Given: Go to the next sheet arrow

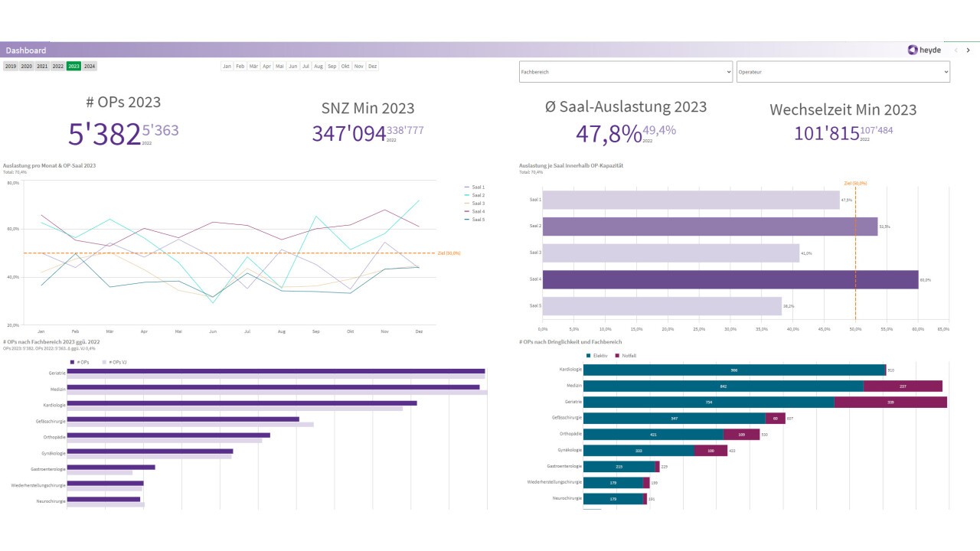Looking at the screenshot, I should click(x=968, y=50).
